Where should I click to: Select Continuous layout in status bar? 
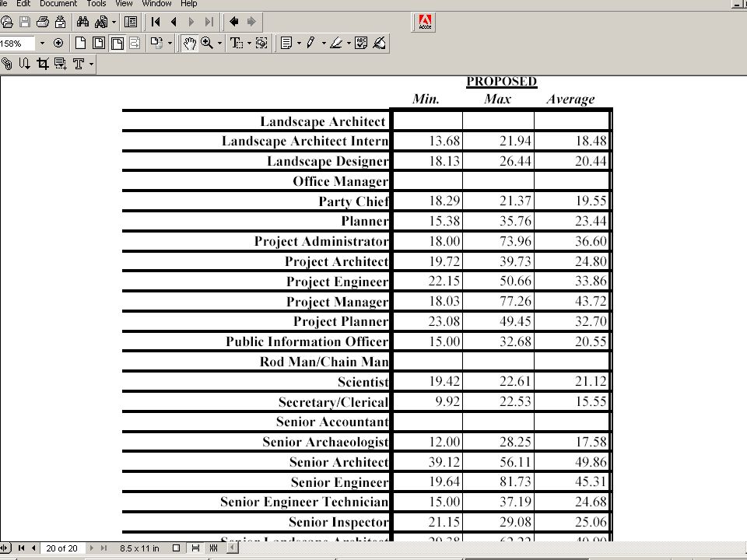(x=195, y=548)
